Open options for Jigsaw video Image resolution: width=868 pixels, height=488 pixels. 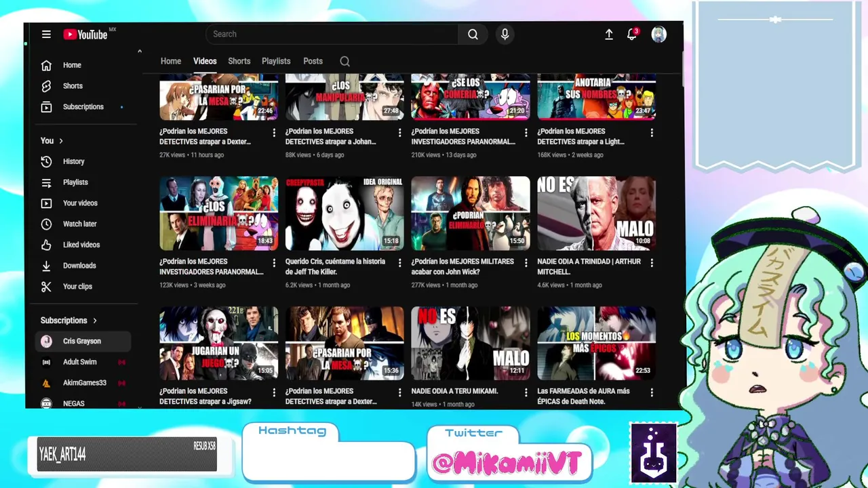point(274,392)
